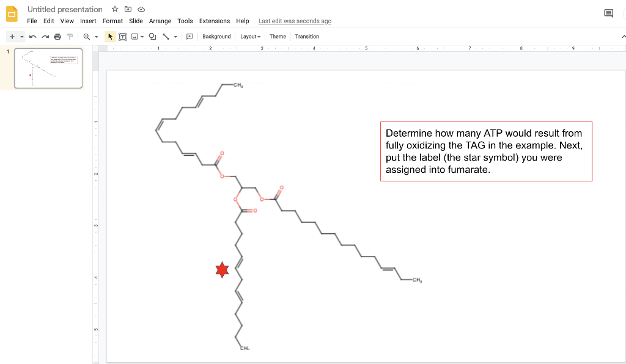Choose the select cursor tool
The height and width of the screenshot is (364, 626).
(110, 37)
